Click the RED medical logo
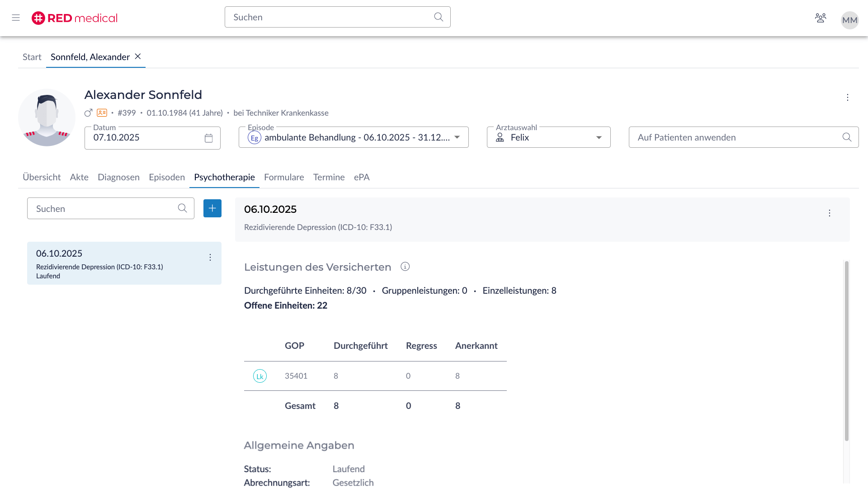Screen dimensions: 868x488 click(75, 18)
